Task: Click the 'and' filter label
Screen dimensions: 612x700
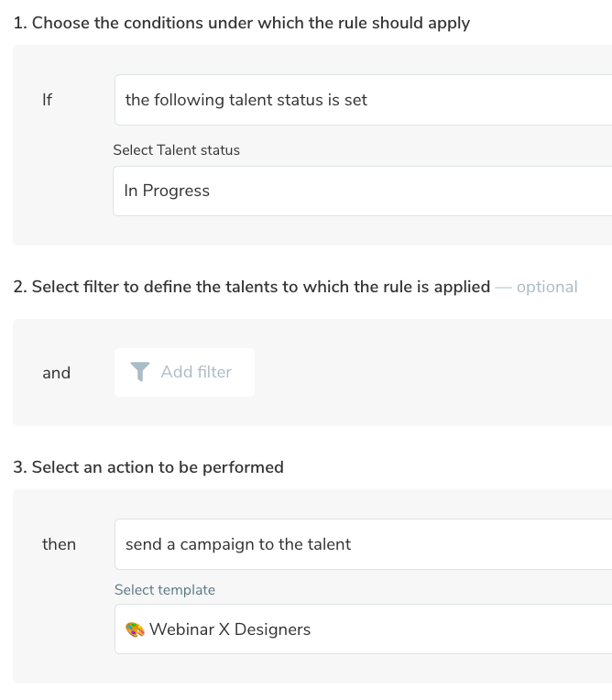Action: point(56,373)
